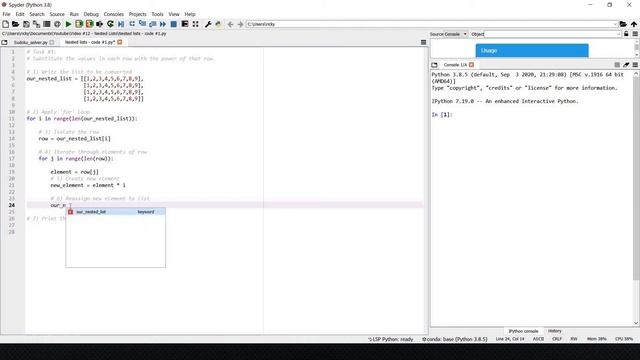Save the current file
The image size is (640, 360).
(x=26, y=24)
